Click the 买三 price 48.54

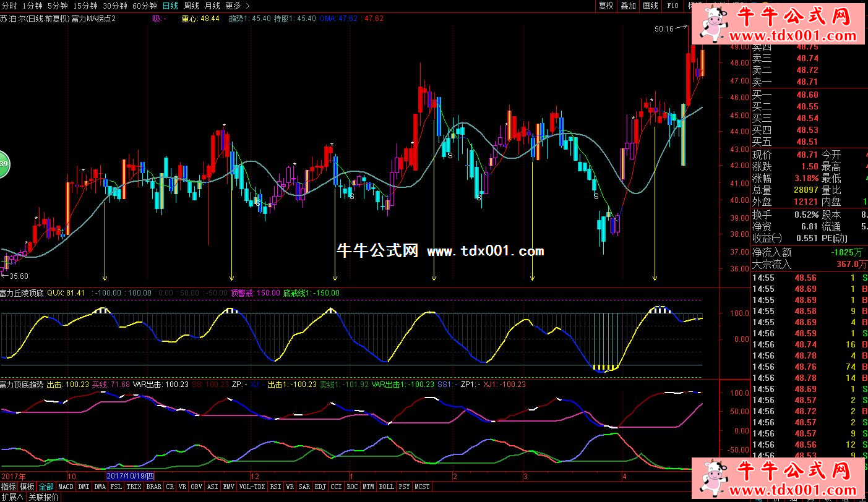pos(807,118)
